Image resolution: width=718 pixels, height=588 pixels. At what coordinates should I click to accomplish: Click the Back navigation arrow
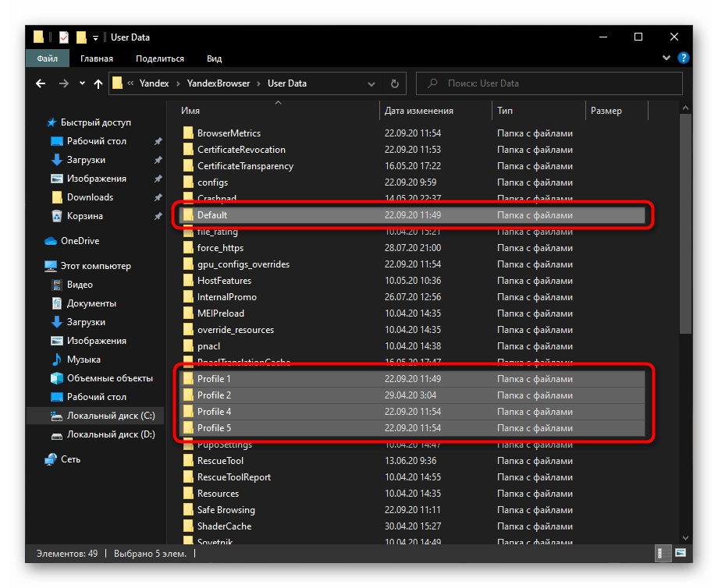click(41, 83)
